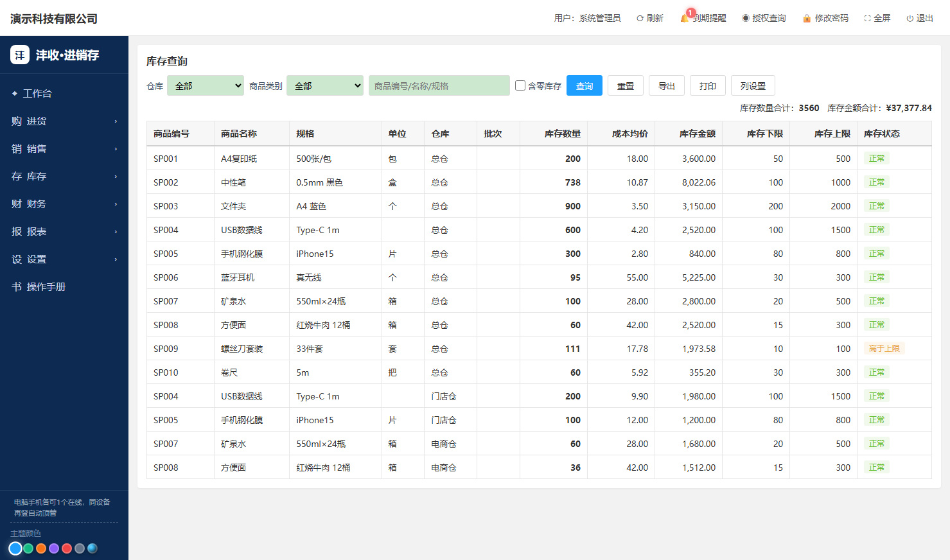This screenshot has height=560, width=950.
Task: Open the 仓库 warehouse dropdown
Action: [x=206, y=85]
